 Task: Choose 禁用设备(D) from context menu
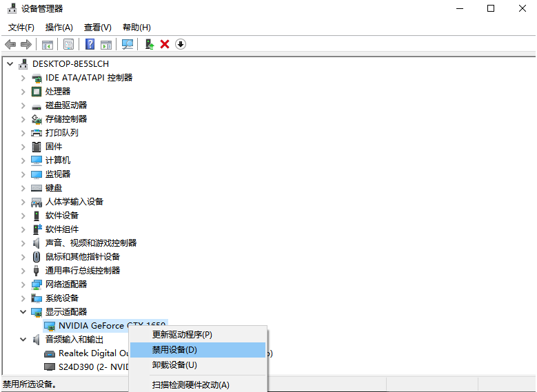174,350
